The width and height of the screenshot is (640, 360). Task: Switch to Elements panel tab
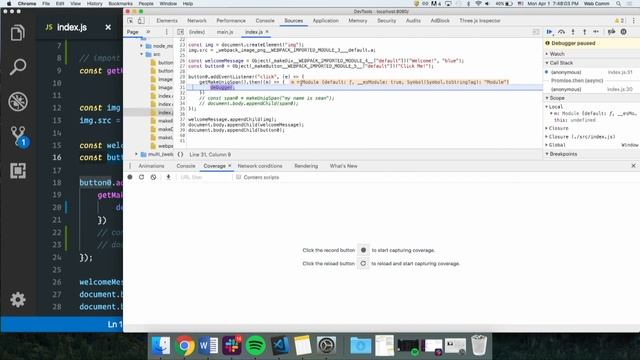[167, 20]
